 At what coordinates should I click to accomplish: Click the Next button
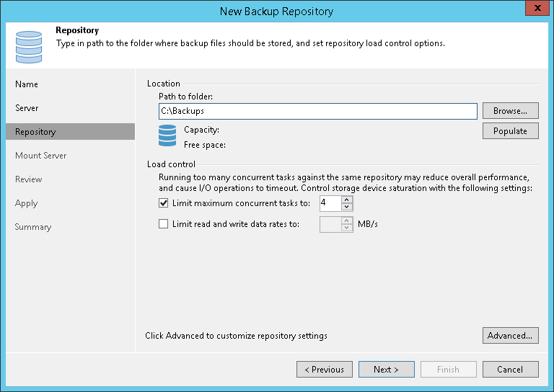(x=386, y=370)
